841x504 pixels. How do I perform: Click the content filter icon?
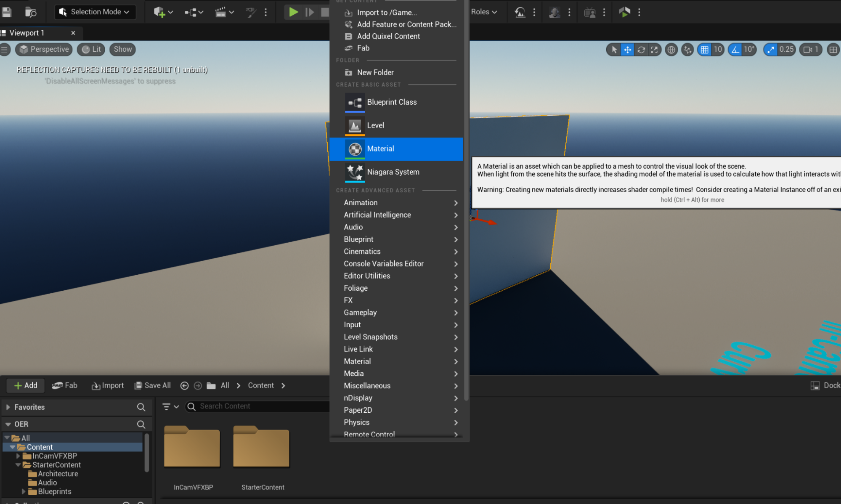coord(167,406)
